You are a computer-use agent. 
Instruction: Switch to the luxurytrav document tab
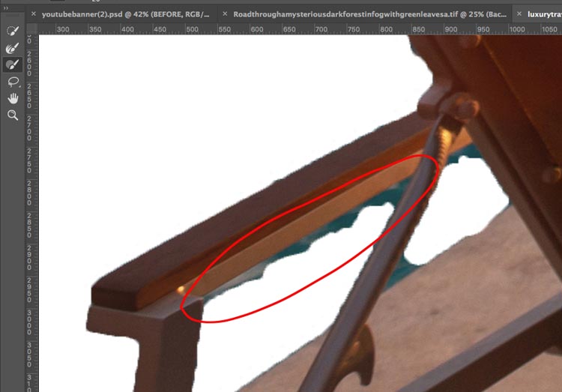tap(545, 14)
